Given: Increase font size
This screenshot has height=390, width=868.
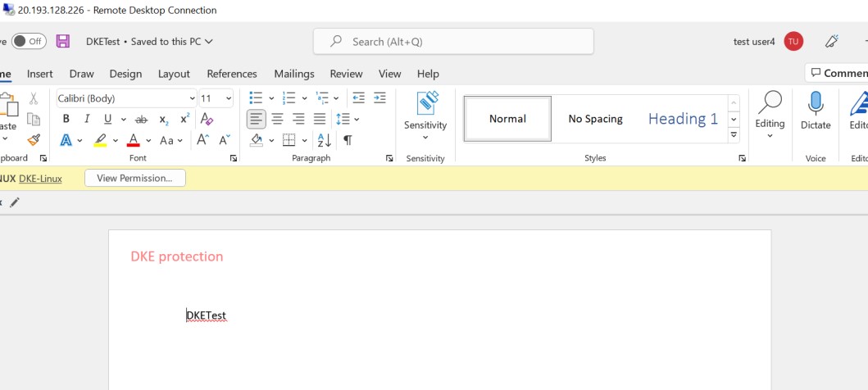Looking at the screenshot, I should click(202, 140).
